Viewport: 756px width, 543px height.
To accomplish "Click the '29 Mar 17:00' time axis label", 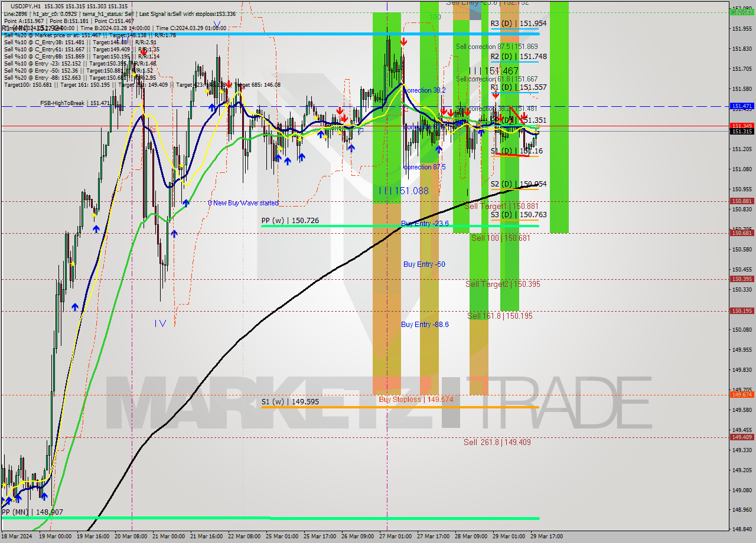I will pyautogui.click(x=546, y=537).
